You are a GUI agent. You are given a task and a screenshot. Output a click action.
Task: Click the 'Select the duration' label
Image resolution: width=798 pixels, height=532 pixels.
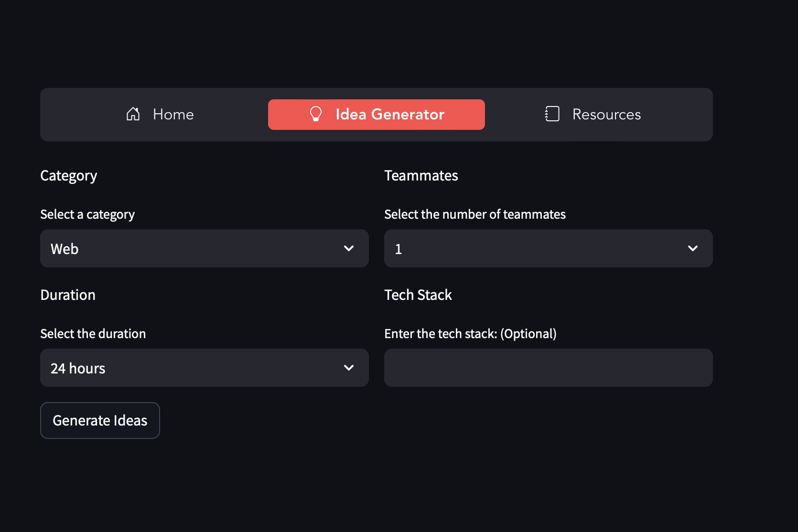point(93,334)
